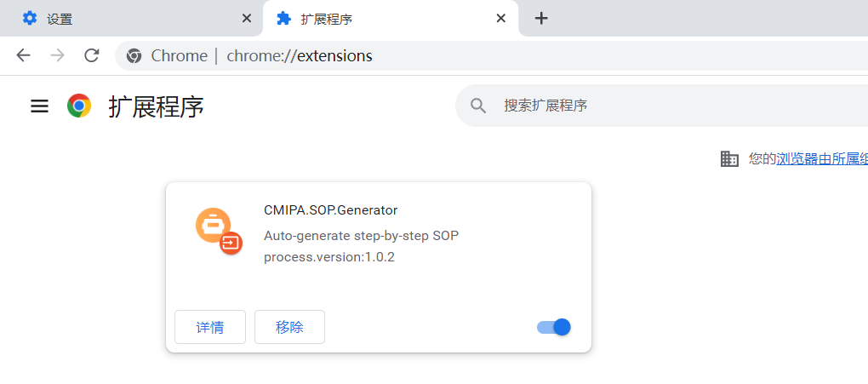The height and width of the screenshot is (384, 868).
Task: Click the magnifier icon in extension search
Action: (478, 106)
